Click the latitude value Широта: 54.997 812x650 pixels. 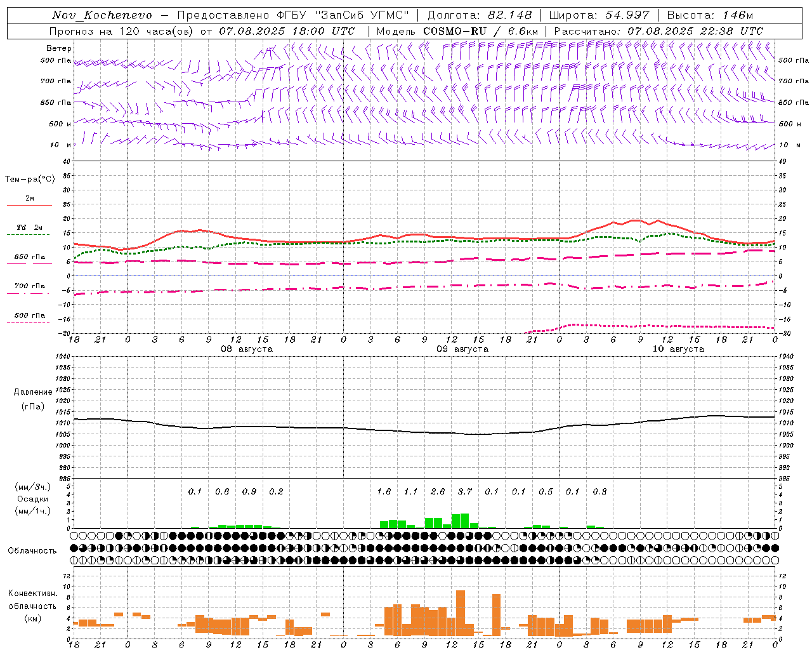599,15
